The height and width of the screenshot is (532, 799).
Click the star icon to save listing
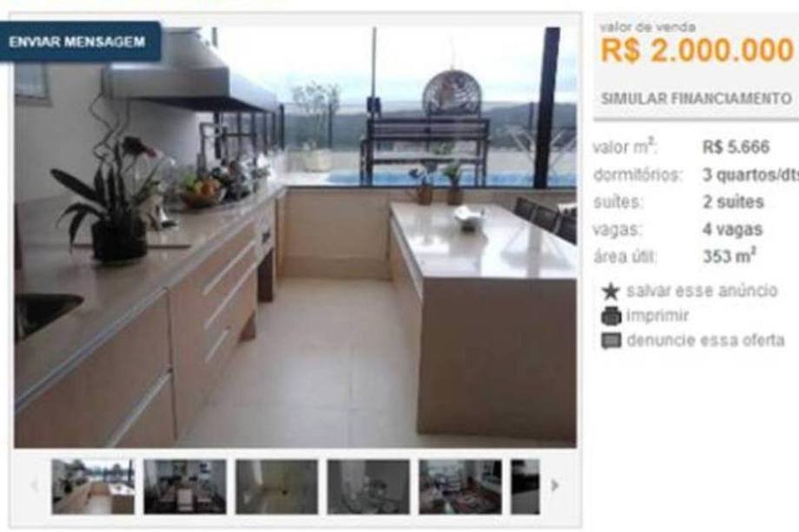pyautogui.click(x=611, y=292)
